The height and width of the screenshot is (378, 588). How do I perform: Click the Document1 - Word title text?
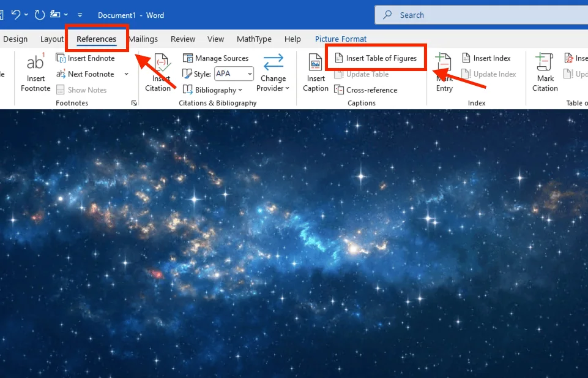(x=131, y=15)
